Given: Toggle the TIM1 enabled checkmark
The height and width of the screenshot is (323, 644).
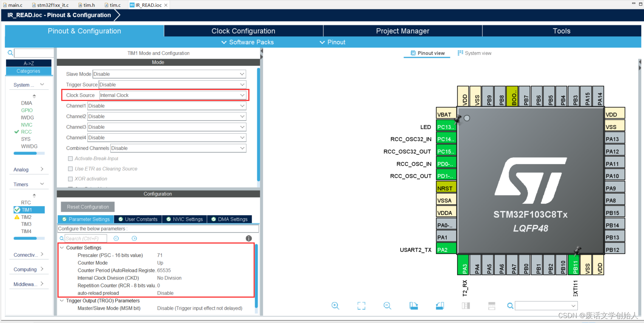Looking at the screenshot, I should (x=17, y=210).
